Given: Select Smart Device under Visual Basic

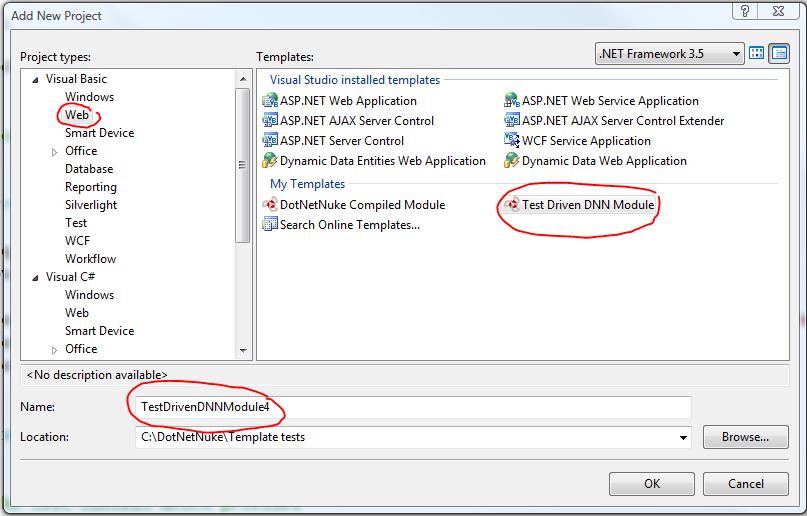Looking at the screenshot, I should (99, 133).
